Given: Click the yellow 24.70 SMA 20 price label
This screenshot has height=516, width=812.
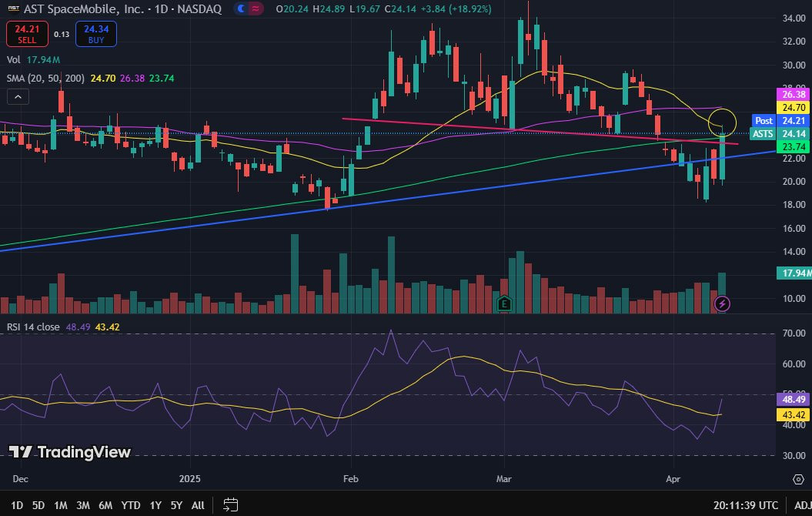Looking at the screenshot, I should pos(794,107).
